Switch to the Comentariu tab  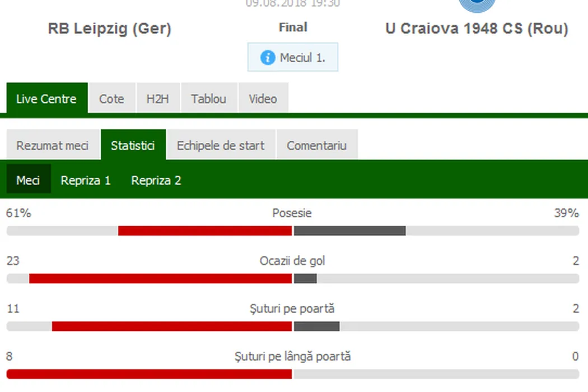pyautogui.click(x=316, y=146)
